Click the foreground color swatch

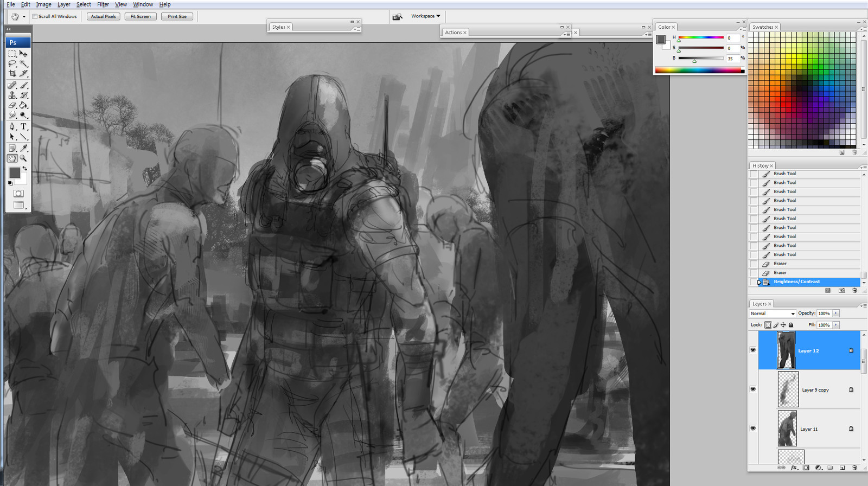pos(14,172)
